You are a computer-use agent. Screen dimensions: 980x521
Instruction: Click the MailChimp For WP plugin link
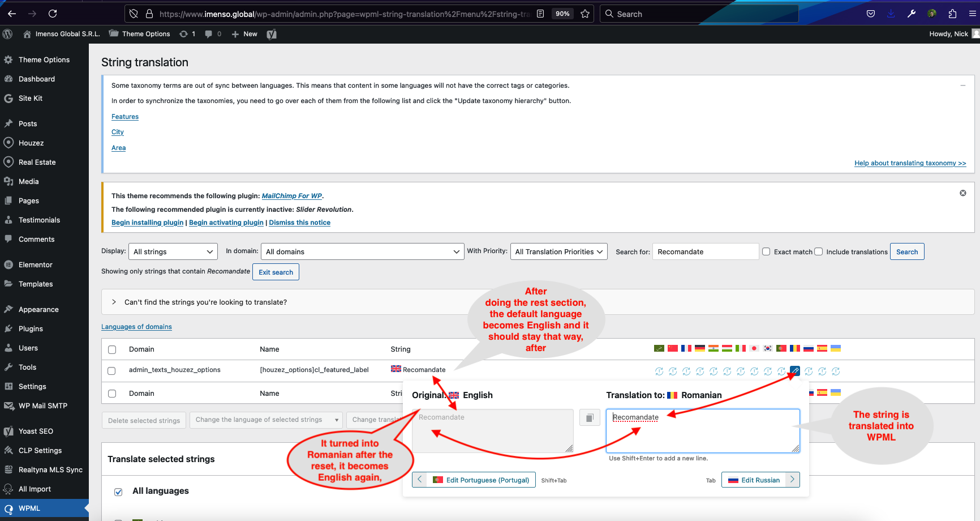tap(292, 196)
